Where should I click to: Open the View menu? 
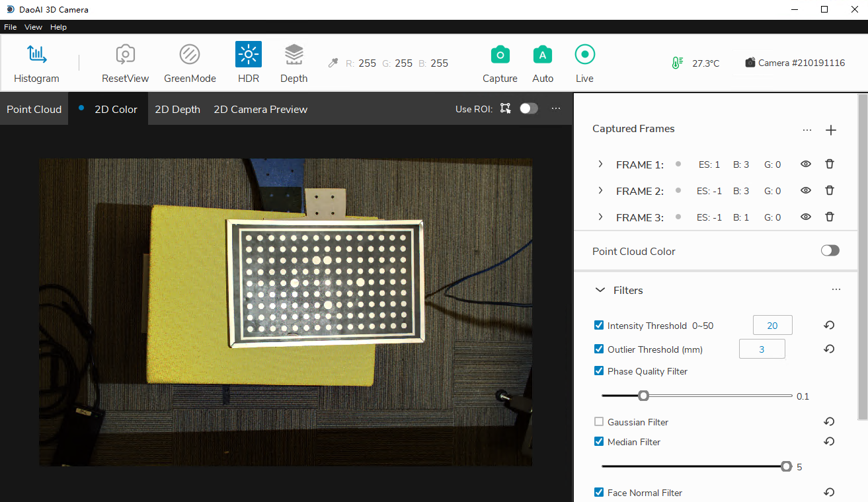(33, 27)
